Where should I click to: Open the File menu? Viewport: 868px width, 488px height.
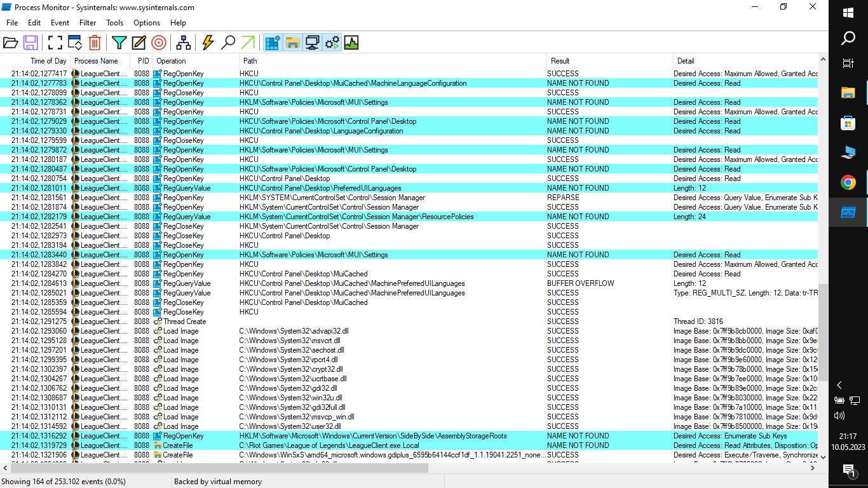12,23
